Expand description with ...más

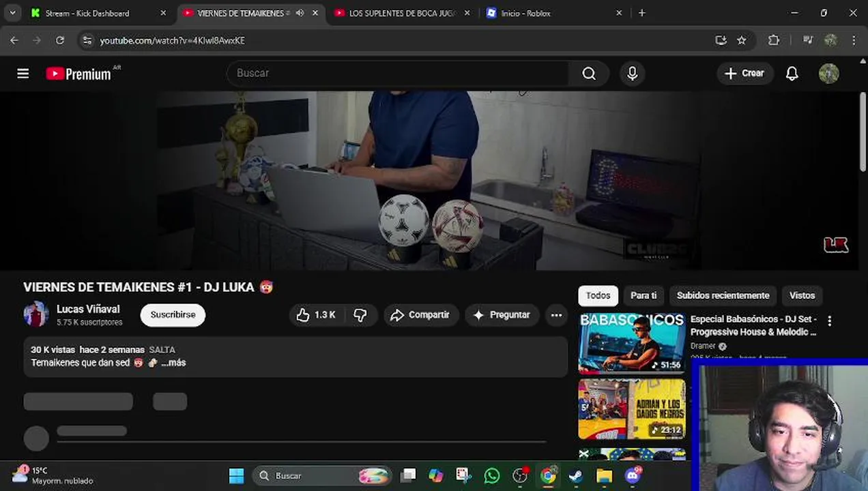pos(173,363)
